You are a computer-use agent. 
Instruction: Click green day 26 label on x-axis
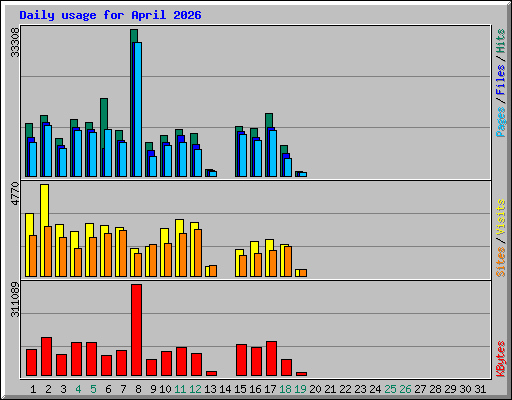pos(405,389)
